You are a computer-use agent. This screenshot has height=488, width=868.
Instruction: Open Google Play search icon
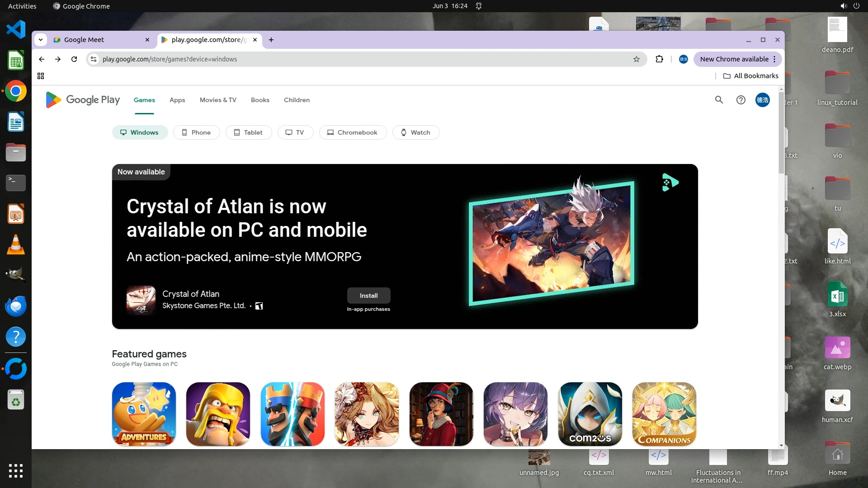pyautogui.click(x=719, y=100)
